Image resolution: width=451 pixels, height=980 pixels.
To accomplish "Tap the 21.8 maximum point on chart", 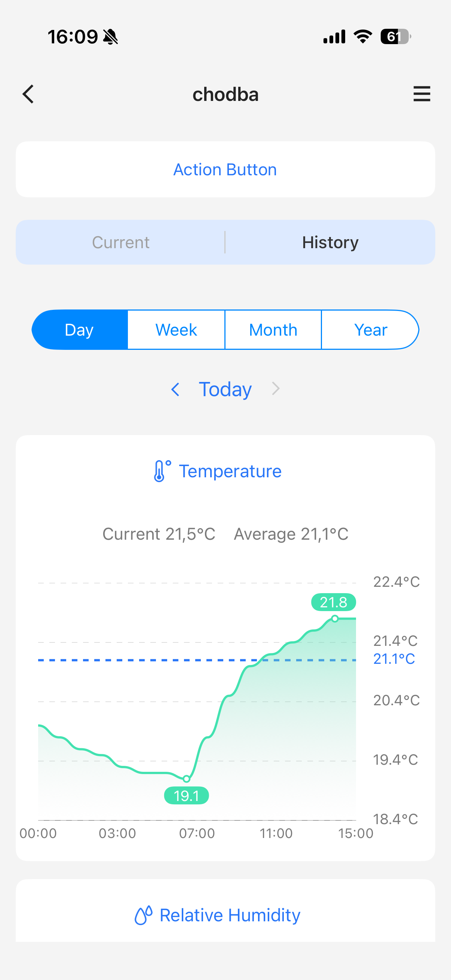I will coord(335,619).
